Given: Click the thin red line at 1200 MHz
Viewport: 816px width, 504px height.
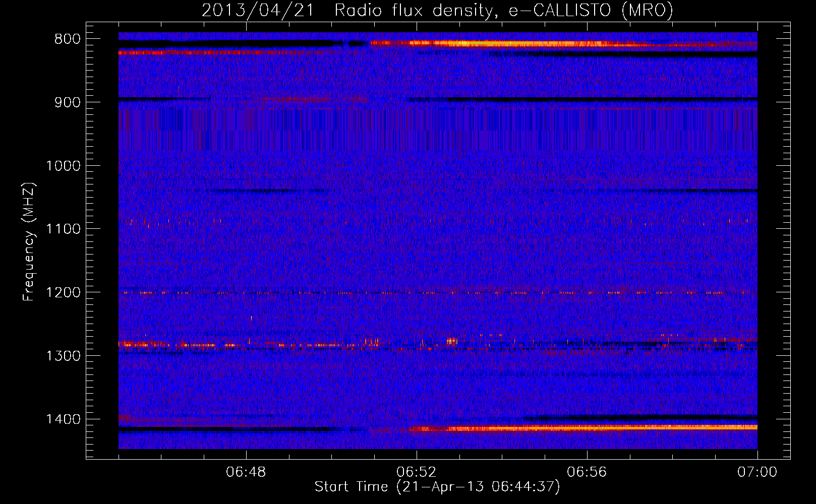Looking at the screenshot, I should pos(438,292).
